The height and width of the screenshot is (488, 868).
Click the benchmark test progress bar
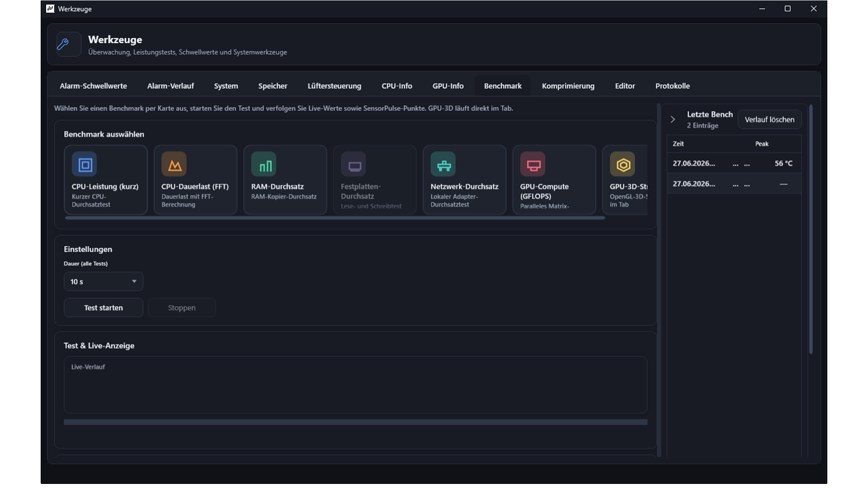pos(355,422)
